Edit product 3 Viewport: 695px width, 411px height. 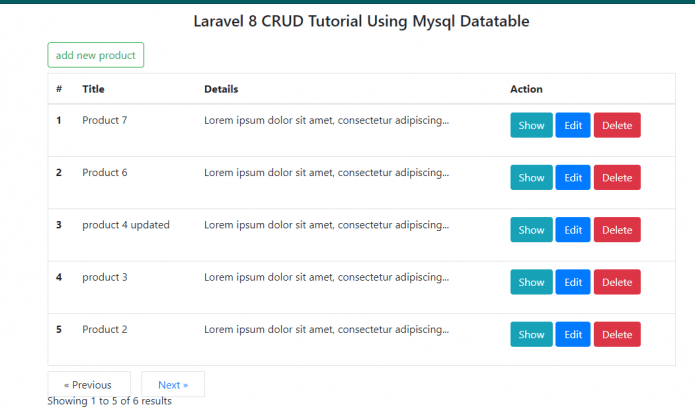coord(573,282)
